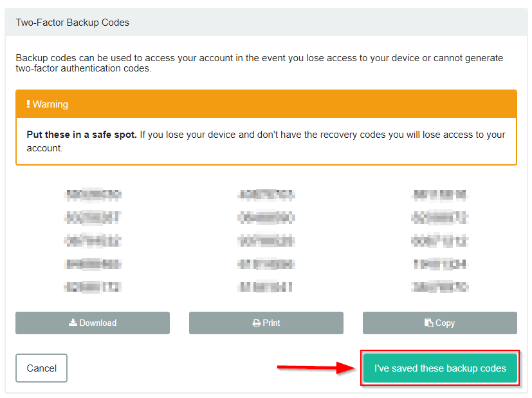Screen dimensions: 532x398
Task: Download the backup codes
Action: 93,323
